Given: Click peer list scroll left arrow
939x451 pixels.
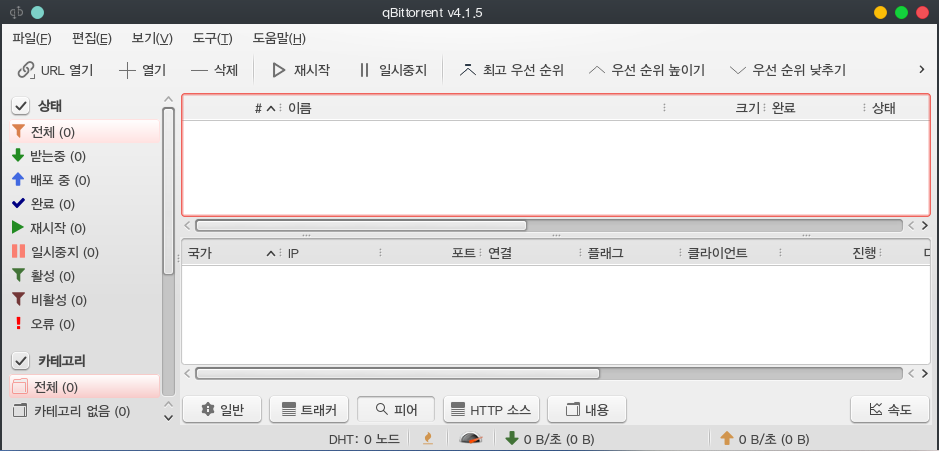Looking at the screenshot, I should click(x=187, y=373).
